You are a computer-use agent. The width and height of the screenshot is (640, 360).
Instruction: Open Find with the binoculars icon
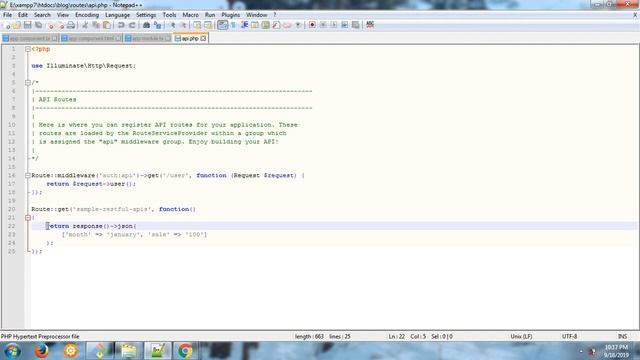pyautogui.click(x=146, y=25)
